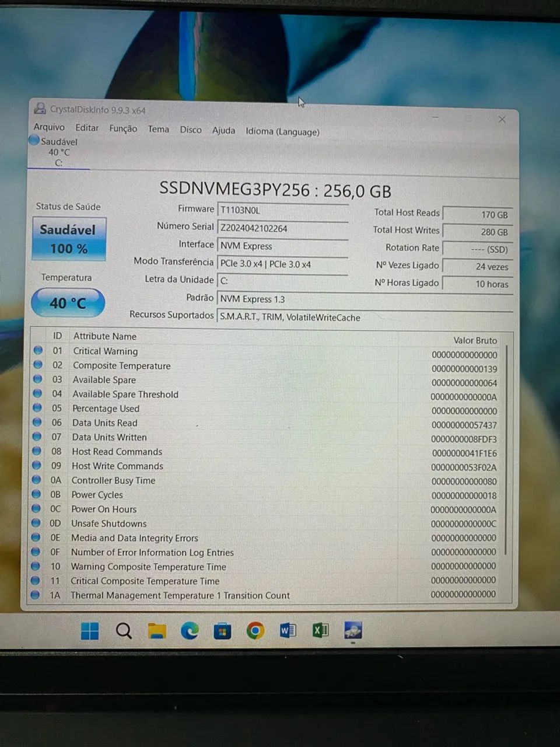Click the attribute list vertical scrollbar
560x747 pixels.
(506, 449)
